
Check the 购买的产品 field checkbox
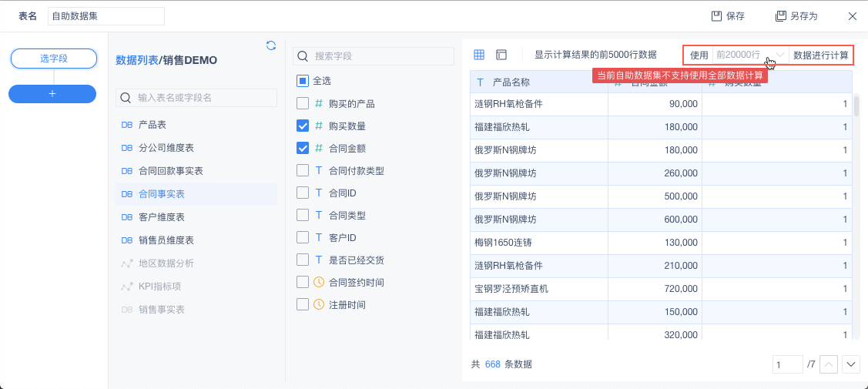[303, 103]
